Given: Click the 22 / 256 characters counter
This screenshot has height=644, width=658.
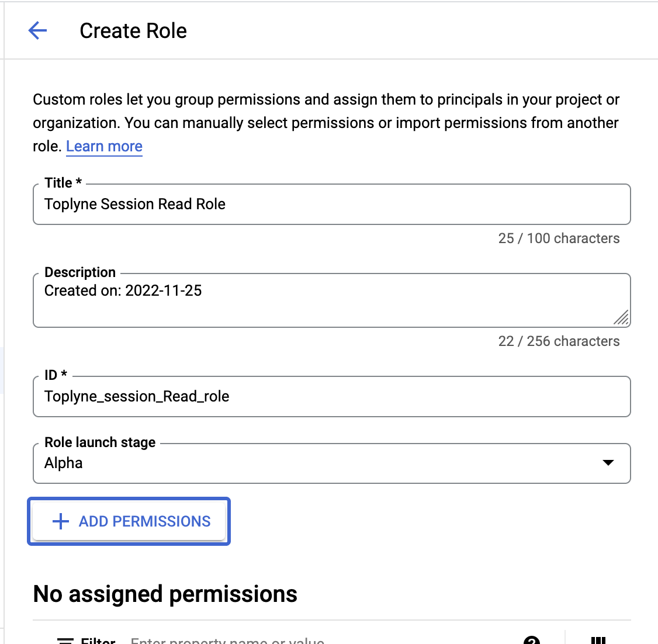Looking at the screenshot, I should click(559, 341).
